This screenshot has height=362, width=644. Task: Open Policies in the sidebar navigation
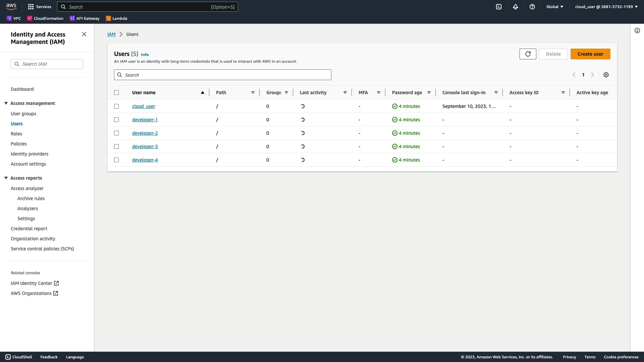click(x=18, y=144)
